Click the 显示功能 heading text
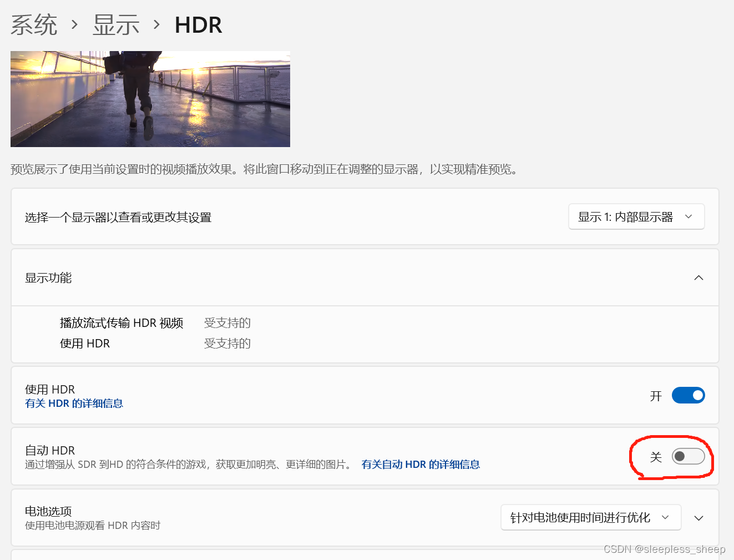 tap(48, 278)
